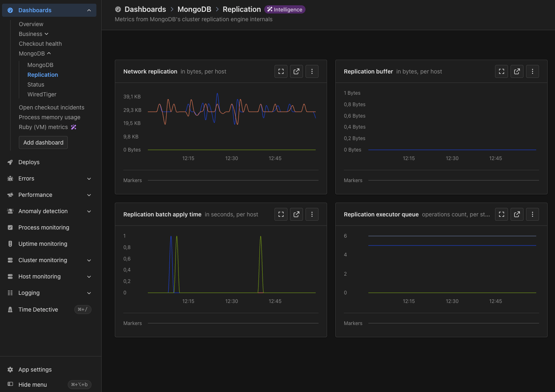Click the Intelligence badge
The width and height of the screenshot is (555, 392).
[285, 9]
